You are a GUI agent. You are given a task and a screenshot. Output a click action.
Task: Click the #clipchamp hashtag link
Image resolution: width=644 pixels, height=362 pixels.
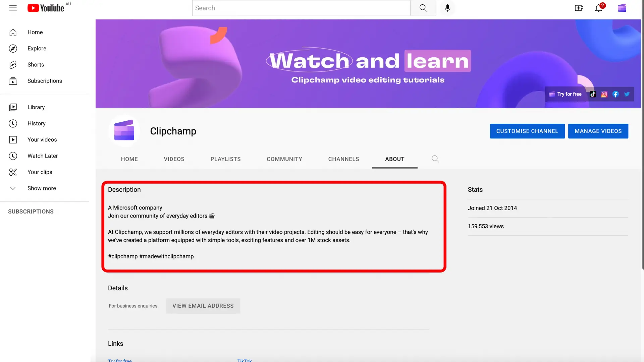(122, 256)
